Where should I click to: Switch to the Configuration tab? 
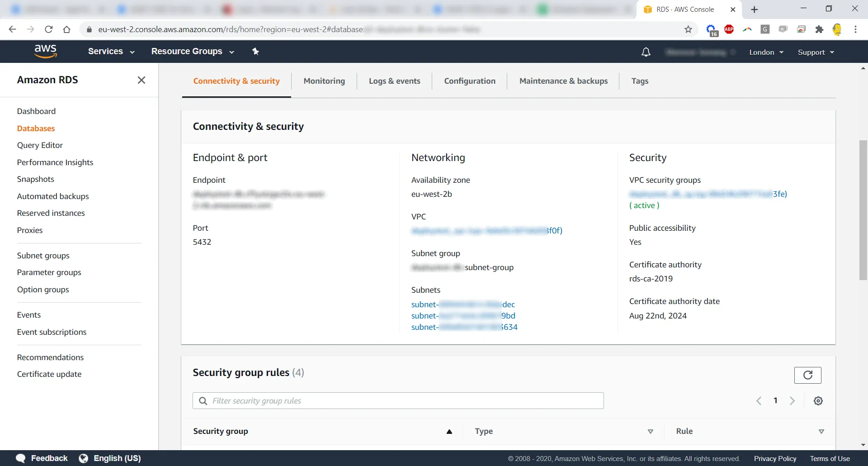point(470,81)
